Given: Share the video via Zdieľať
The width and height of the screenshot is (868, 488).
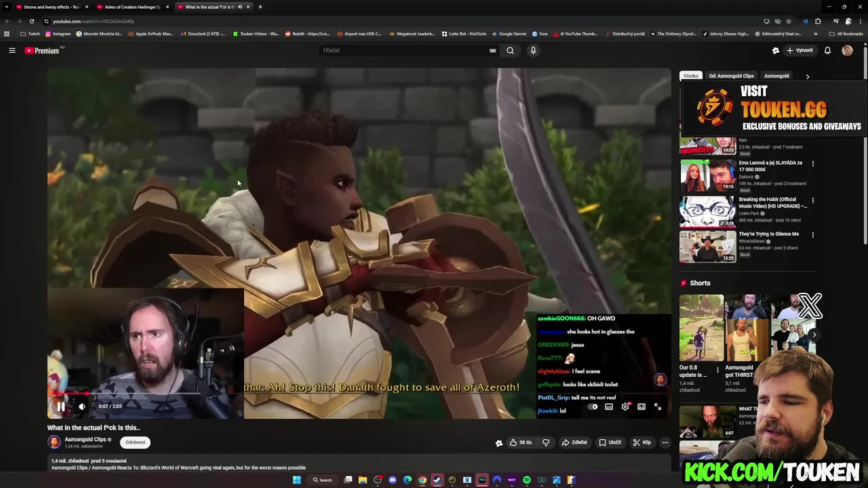Looking at the screenshot, I should coord(574,443).
